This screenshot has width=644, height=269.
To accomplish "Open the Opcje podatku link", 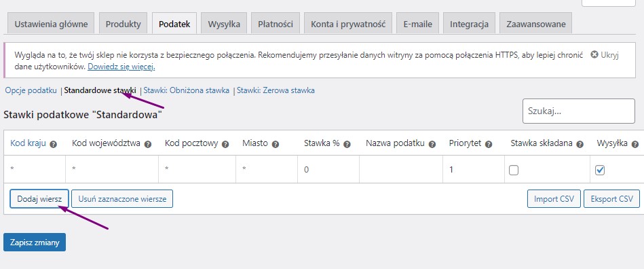I will click(x=31, y=90).
